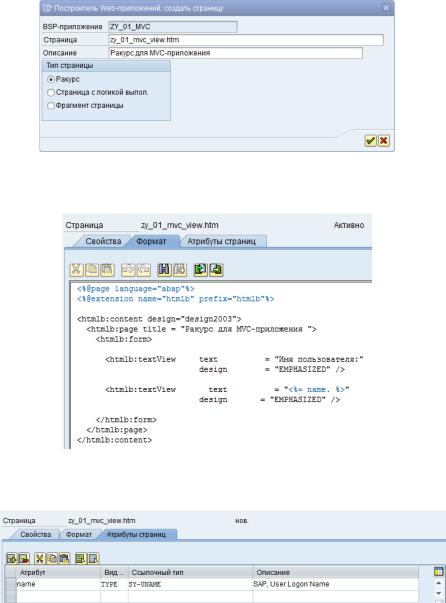Image resolution: width=446 pixels, height=603 pixels.
Task: Close the Построитель Web-приложений dialog
Action: (x=386, y=8)
